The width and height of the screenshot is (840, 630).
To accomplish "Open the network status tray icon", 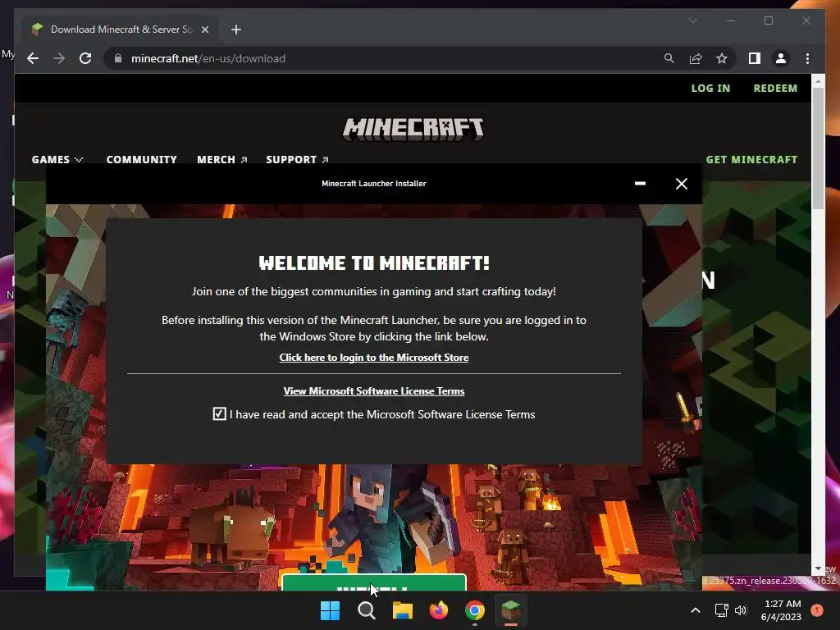I will click(722, 610).
